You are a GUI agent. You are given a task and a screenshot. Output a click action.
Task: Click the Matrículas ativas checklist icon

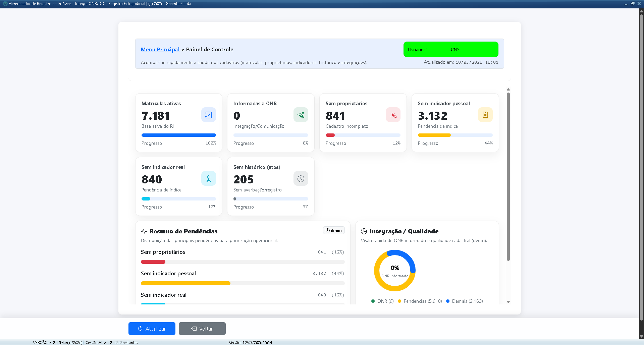tap(208, 115)
